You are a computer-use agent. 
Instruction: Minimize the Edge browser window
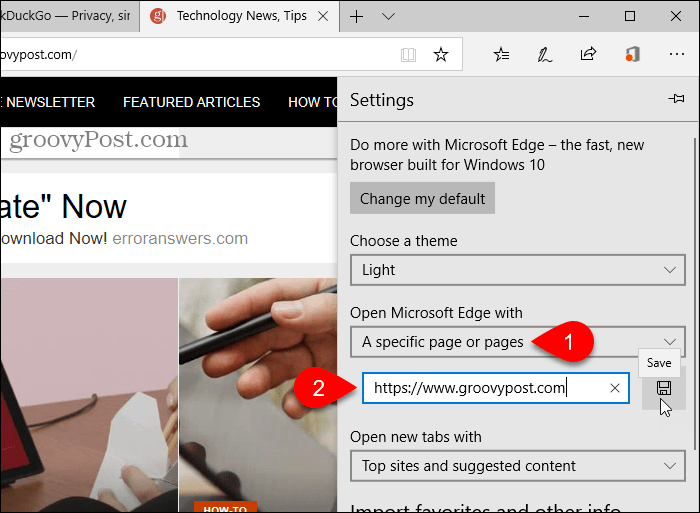583,17
